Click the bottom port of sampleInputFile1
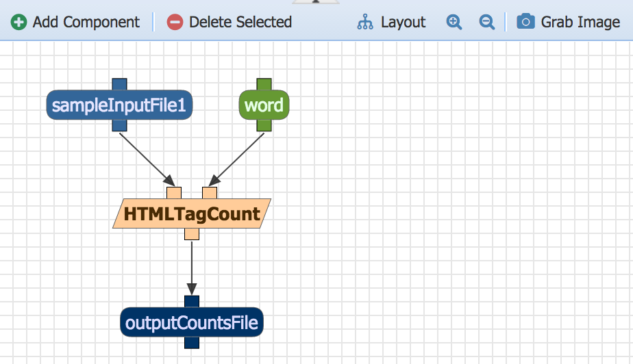633x364 pixels. pyautogui.click(x=119, y=125)
